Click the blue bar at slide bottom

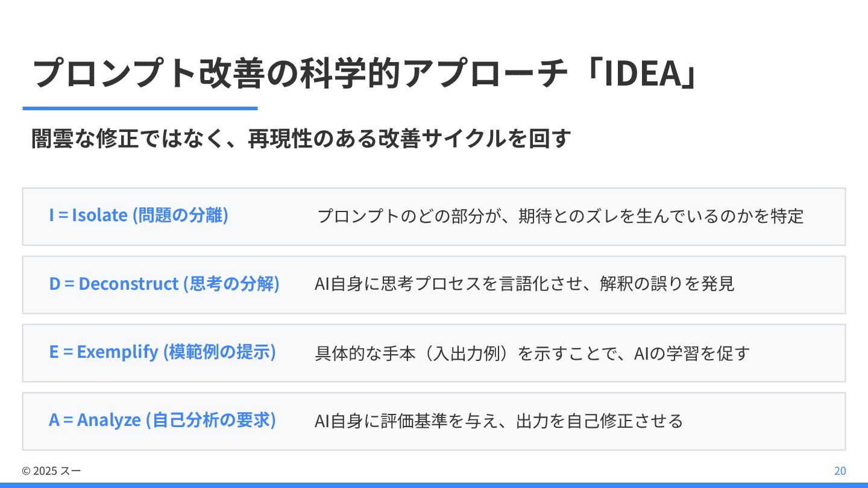tap(434, 485)
